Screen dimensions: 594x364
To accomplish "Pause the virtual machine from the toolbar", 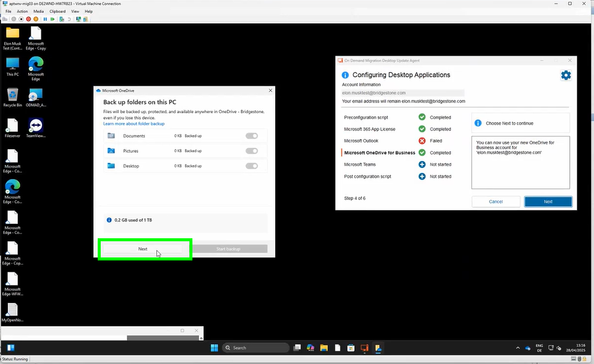I will [x=45, y=19].
